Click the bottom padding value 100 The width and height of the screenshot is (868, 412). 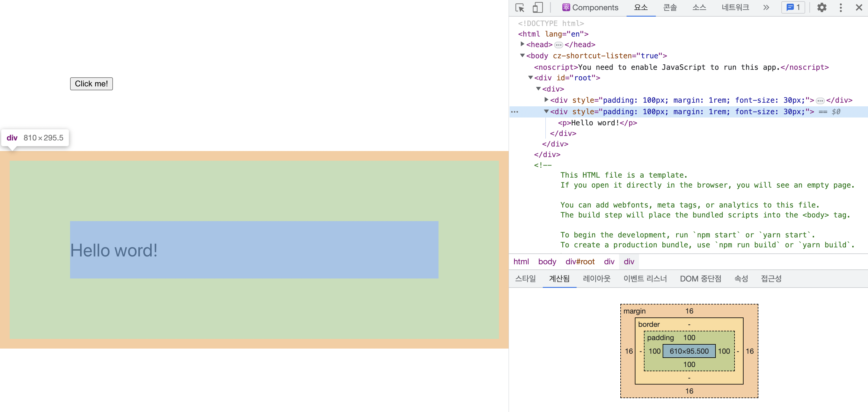(x=689, y=364)
